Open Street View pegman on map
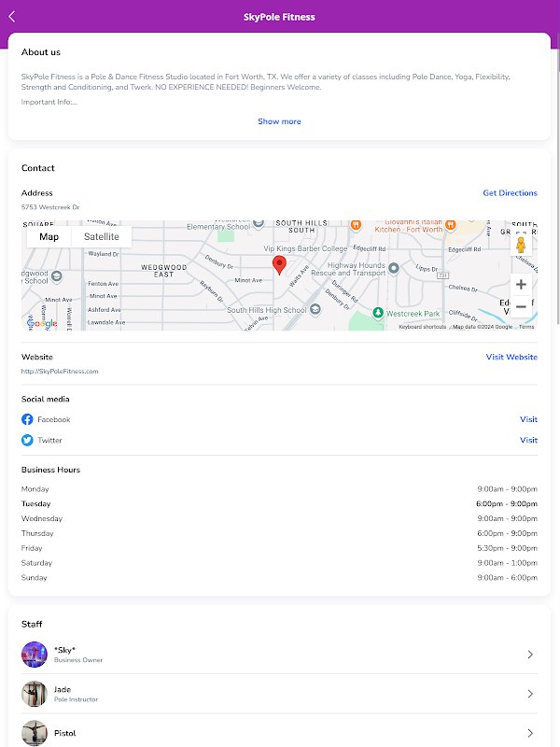The height and width of the screenshot is (747, 560). tap(521, 245)
